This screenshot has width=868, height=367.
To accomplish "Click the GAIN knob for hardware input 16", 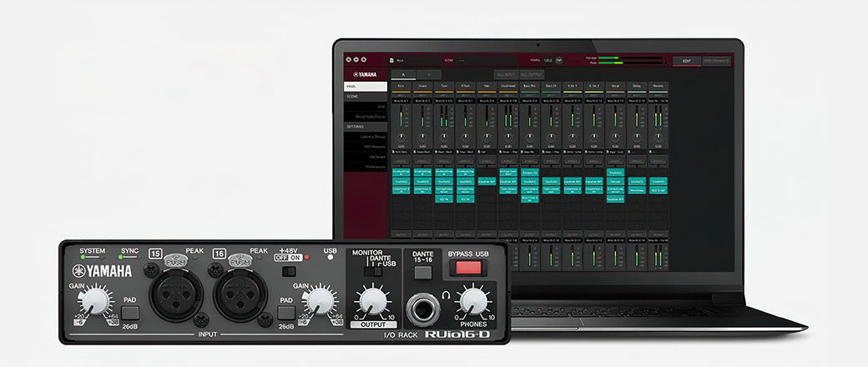I will pyautogui.click(x=320, y=301).
